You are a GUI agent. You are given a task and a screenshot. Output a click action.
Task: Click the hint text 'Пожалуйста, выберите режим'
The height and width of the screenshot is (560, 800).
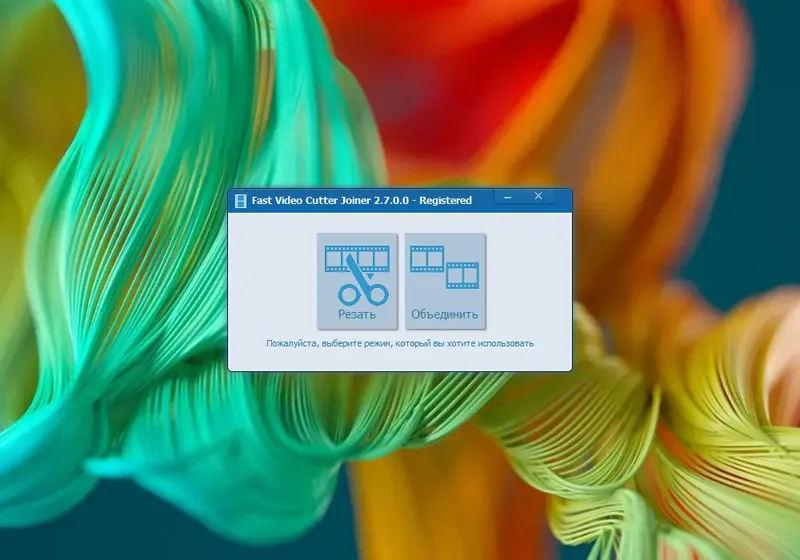click(x=329, y=343)
